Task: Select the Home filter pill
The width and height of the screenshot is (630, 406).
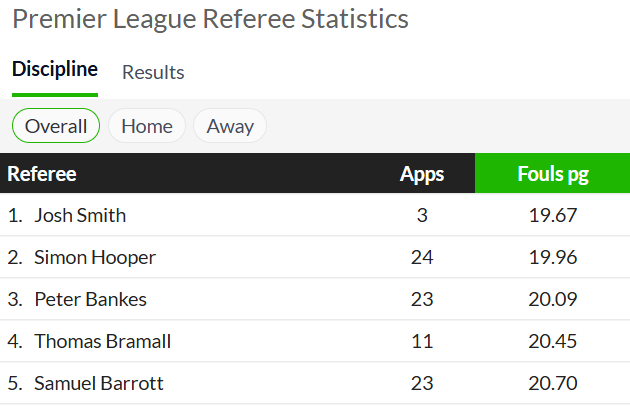Action: pos(147,126)
